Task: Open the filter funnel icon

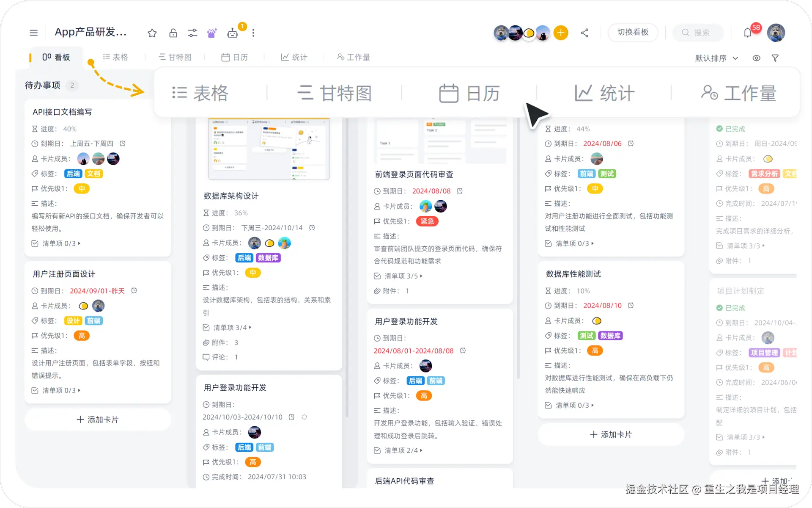Action: point(775,58)
